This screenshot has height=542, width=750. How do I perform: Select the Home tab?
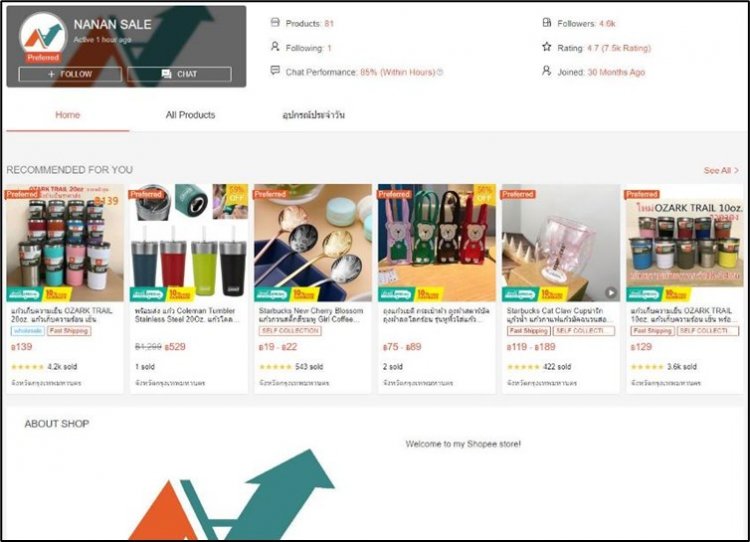[67, 115]
